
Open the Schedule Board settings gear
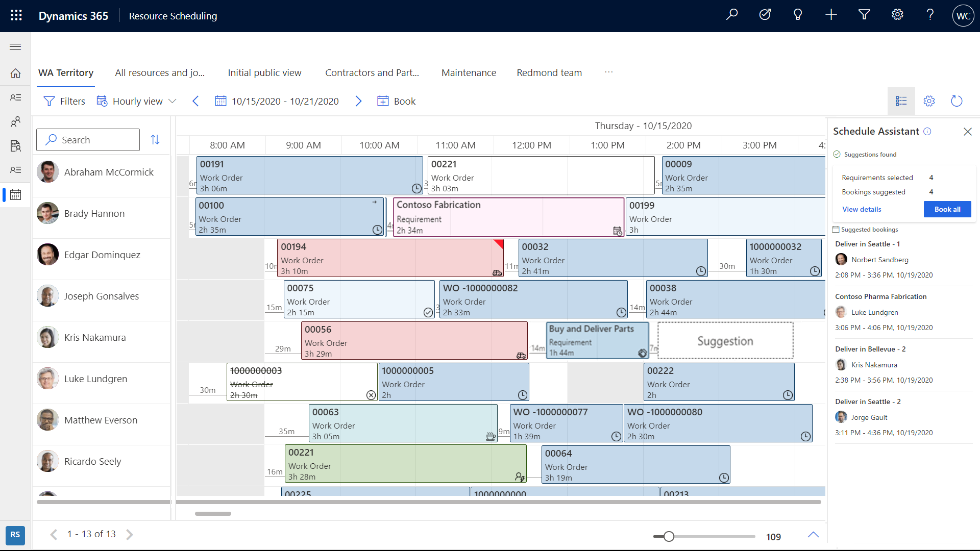[x=929, y=101]
